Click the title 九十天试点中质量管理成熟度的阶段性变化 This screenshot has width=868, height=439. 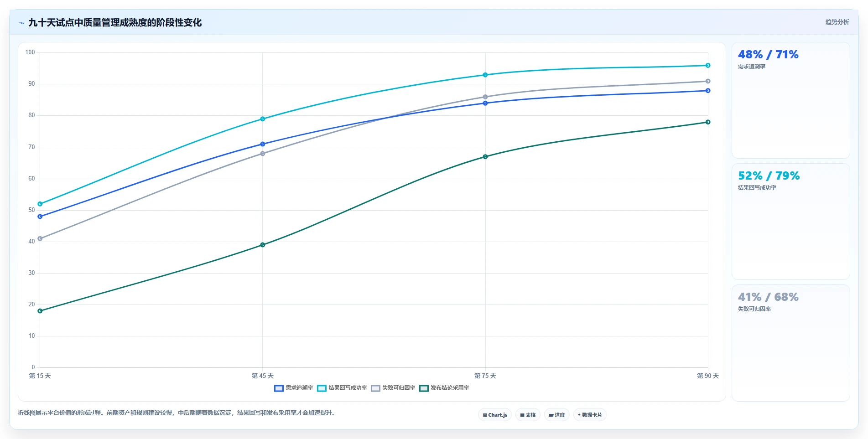(115, 22)
